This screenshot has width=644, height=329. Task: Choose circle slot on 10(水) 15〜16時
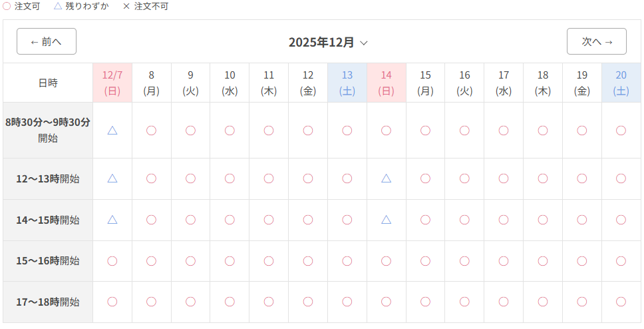point(230,260)
